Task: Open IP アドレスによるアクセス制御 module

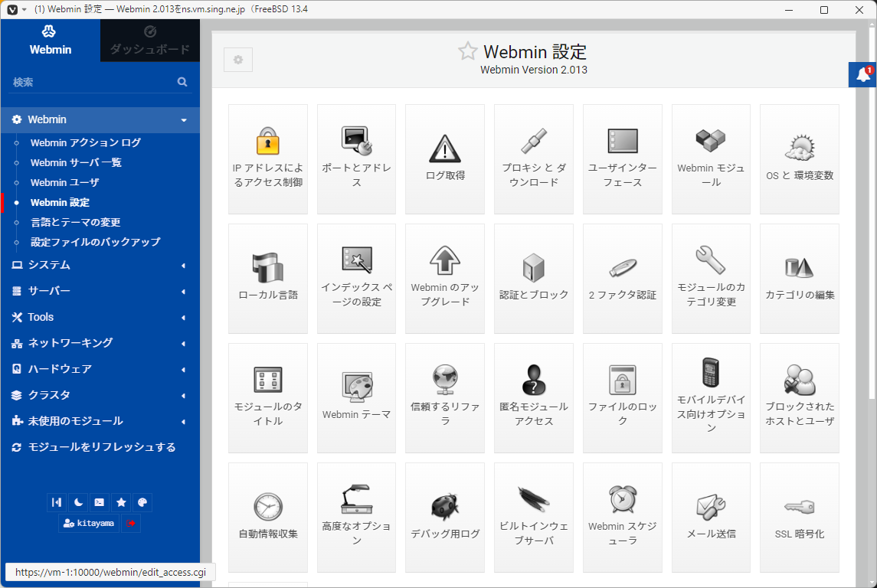Action: 268,158
